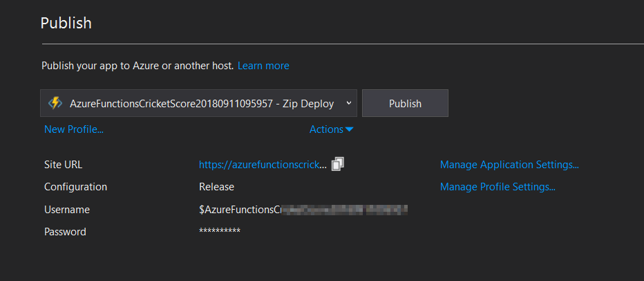Screen dimensions: 644x281
Task: Open the Actions dropdown menu
Action: (x=326, y=129)
